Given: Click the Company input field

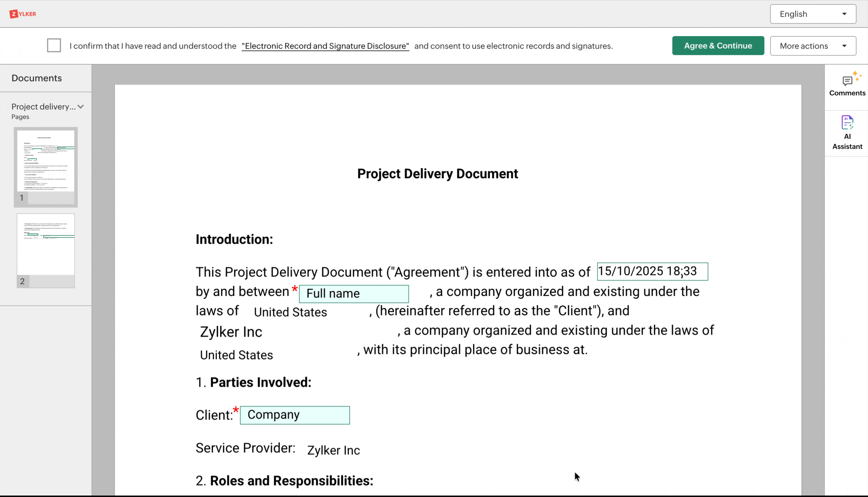Looking at the screenshot, I should (x=295, y=415).
